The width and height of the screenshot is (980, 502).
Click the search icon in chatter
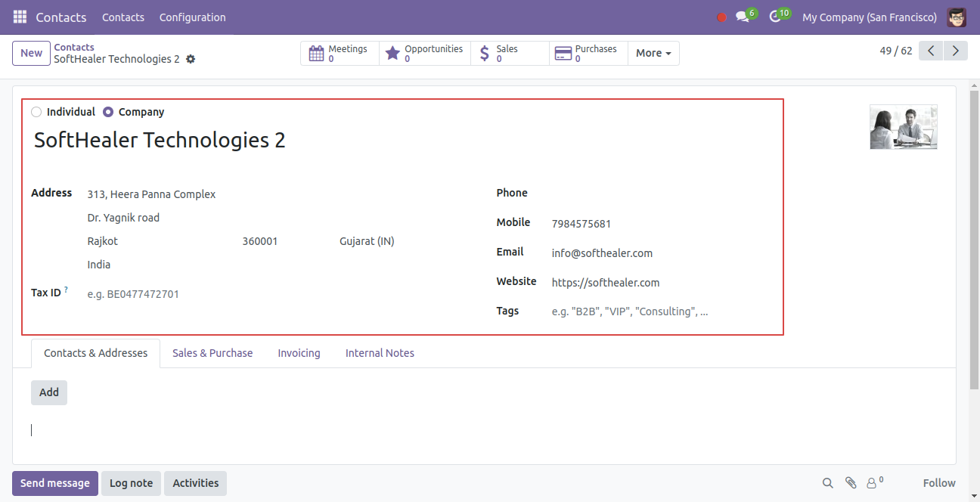pos(828,483)
